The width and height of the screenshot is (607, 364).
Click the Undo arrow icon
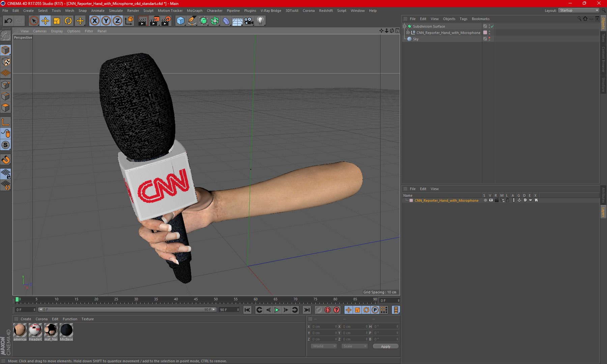(8, 21)
